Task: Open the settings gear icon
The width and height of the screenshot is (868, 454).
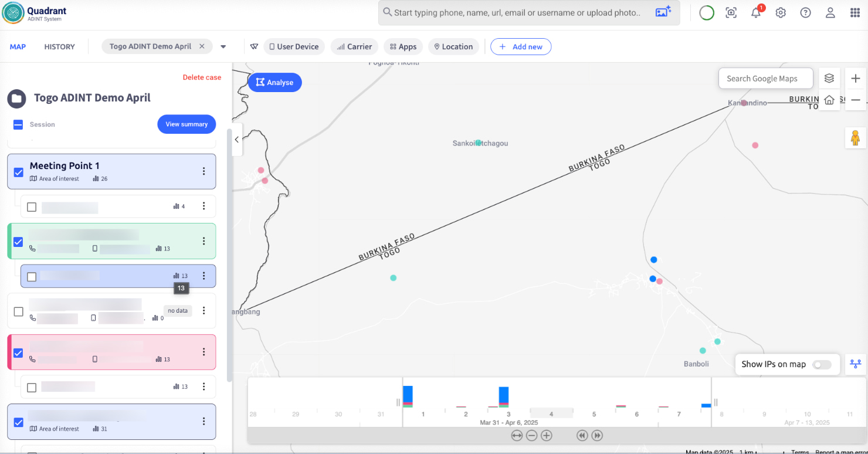Action: pos(781,13)
